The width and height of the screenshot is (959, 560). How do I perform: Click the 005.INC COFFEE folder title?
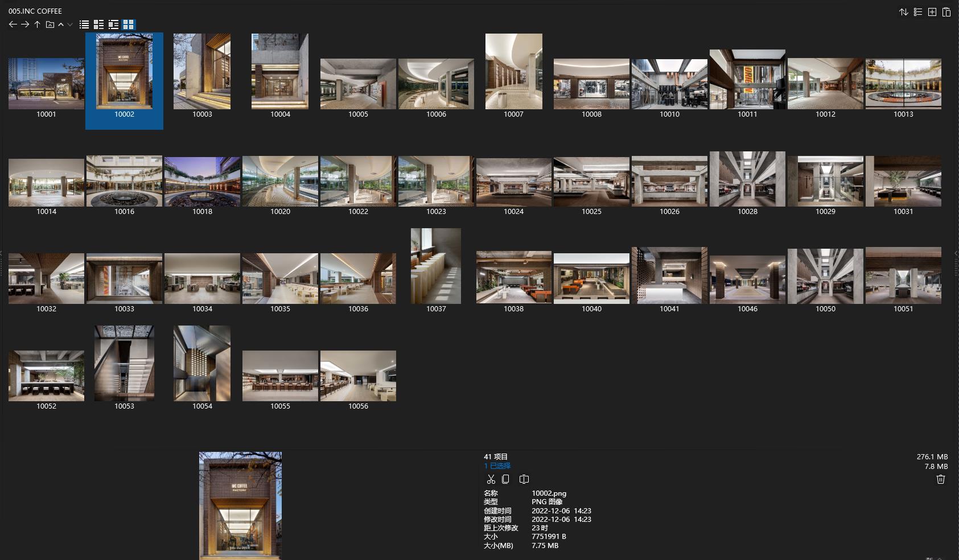click(35, 11)
